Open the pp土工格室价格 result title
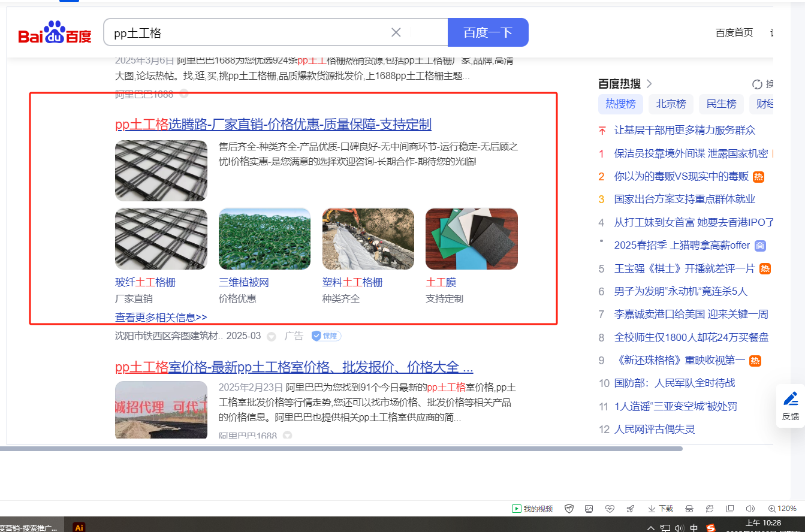This screenshot has height=532, width=805. 294,367
